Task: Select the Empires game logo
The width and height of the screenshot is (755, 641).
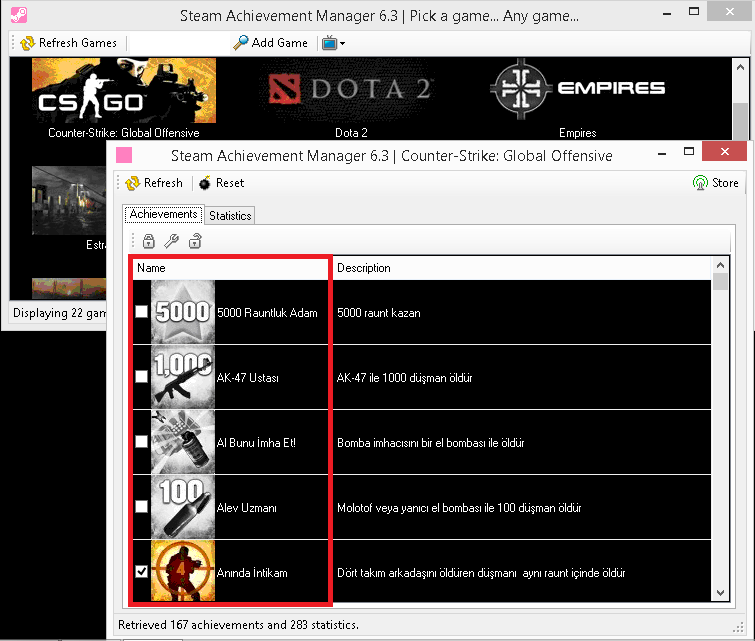Action: tap(577, 89)
